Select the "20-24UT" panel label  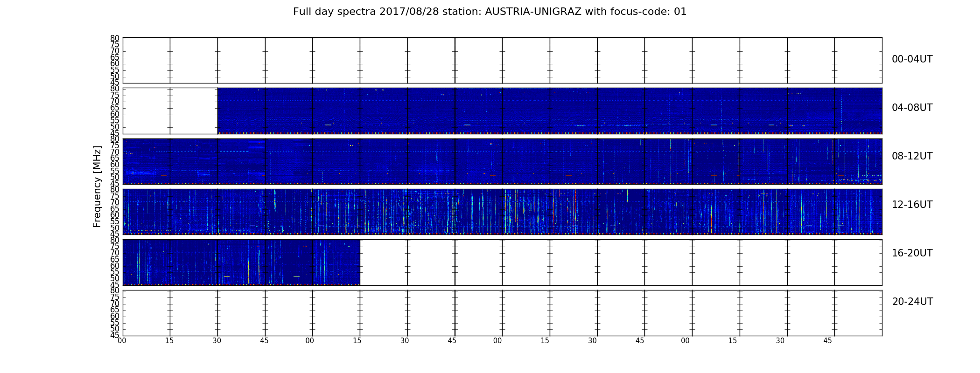coord(912,302)
